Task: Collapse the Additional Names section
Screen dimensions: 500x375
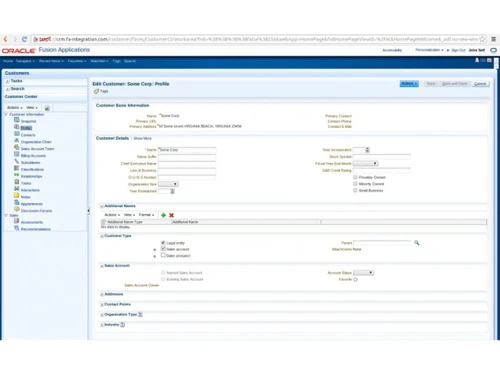Action: pyautogui.click(x=102, y=206)
